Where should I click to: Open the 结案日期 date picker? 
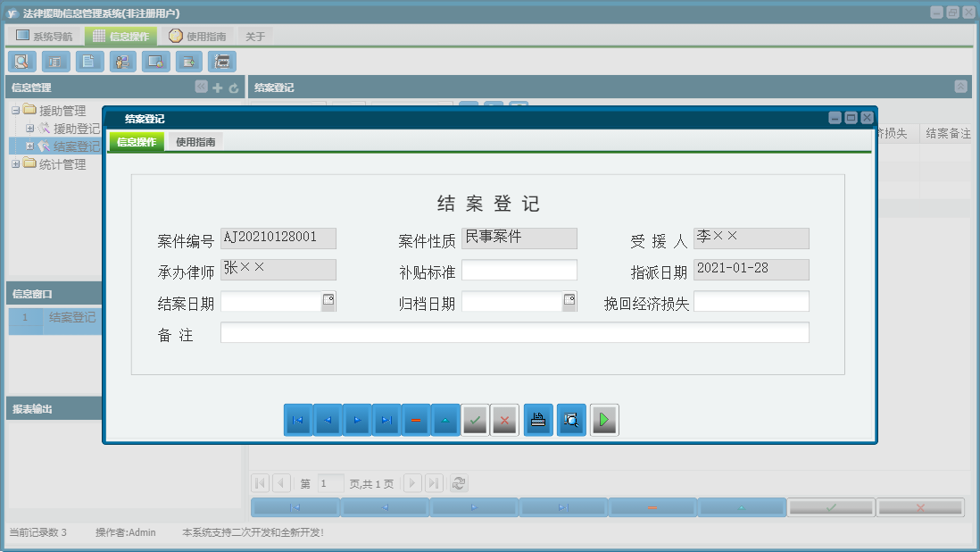click(328, 301)
